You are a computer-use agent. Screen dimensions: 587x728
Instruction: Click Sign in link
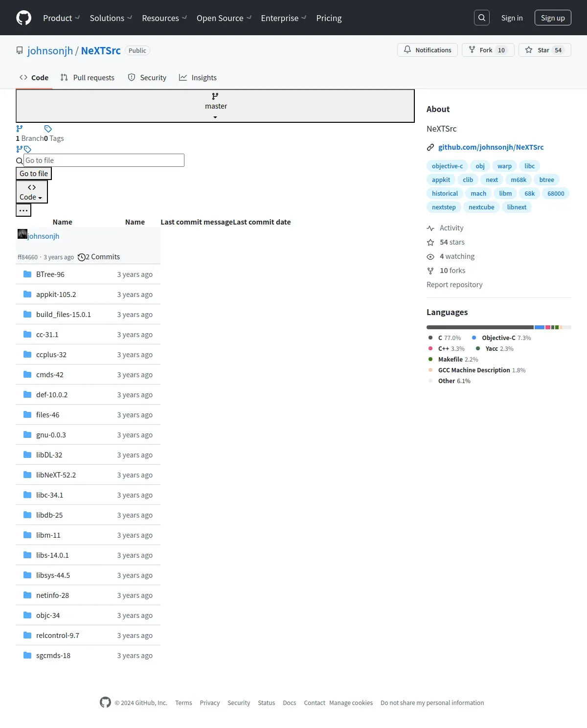pyautogui.click(x=512, y=18)
